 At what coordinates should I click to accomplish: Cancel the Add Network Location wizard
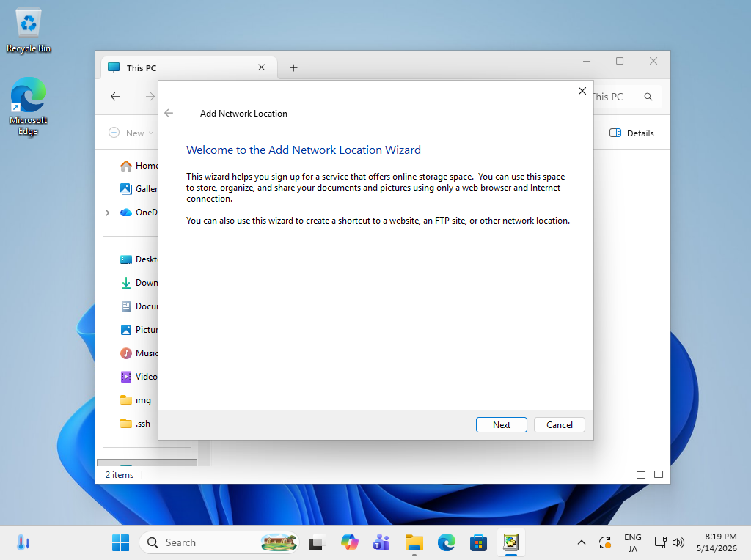coord(559,424)
